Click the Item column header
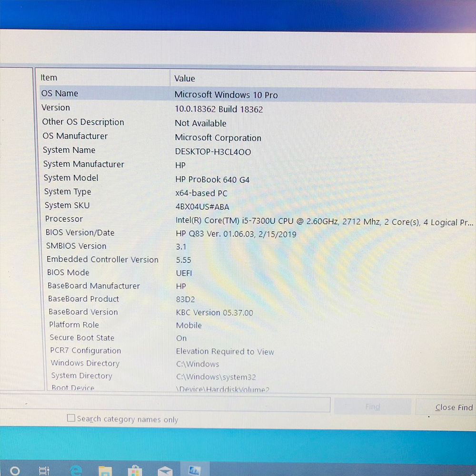 pos(49,77)
